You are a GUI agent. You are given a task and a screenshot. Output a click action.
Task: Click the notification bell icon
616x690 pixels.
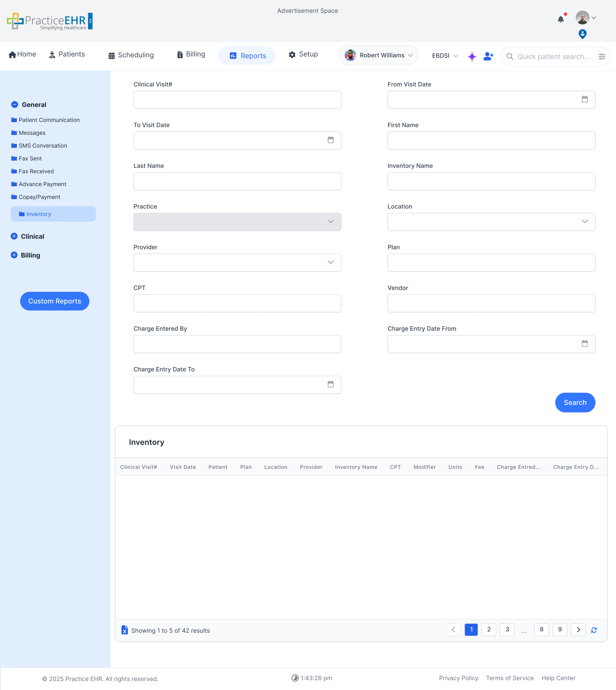(560, 19)
